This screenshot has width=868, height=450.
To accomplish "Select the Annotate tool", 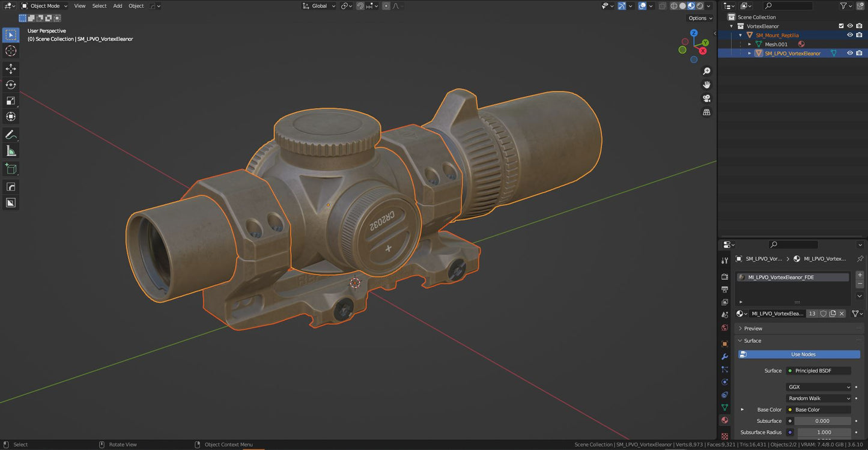I will coord(11,135).
